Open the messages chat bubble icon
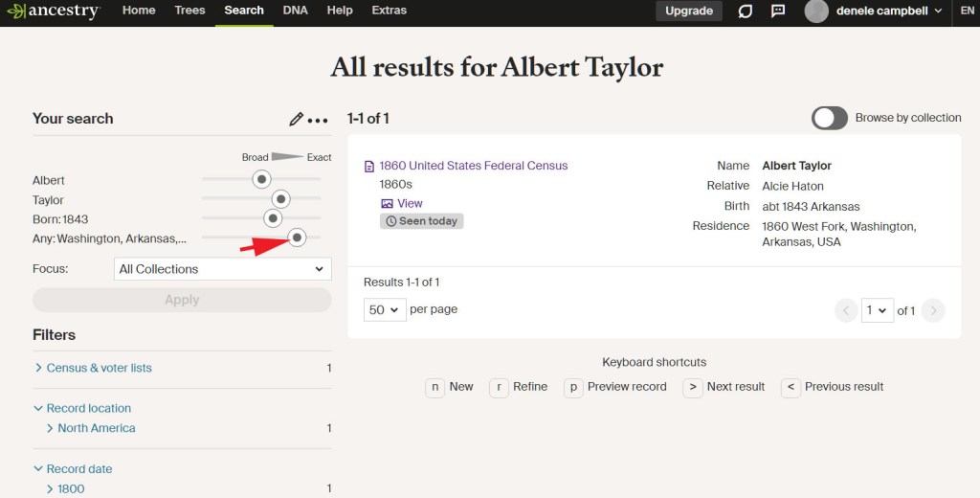Screen dimensions: 980x498 746,11
